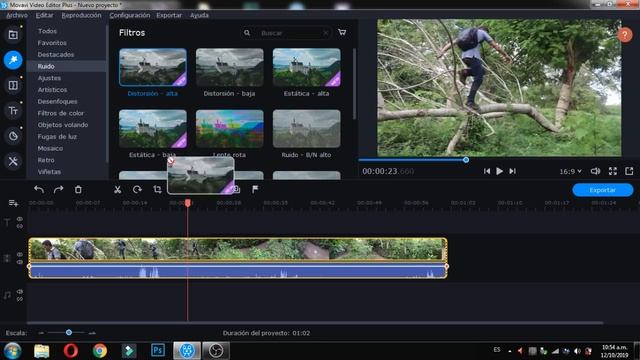Image resolution: width=640 pixels, height=360 pixels.
Task: Toggle visibility eye on video track
Action: point(20,254)
